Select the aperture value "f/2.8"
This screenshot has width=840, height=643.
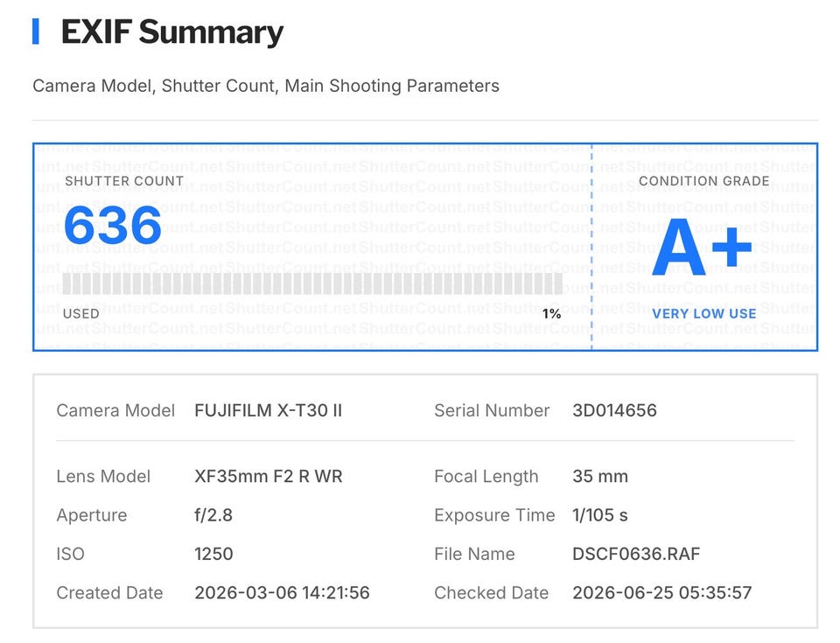[213, 515]
